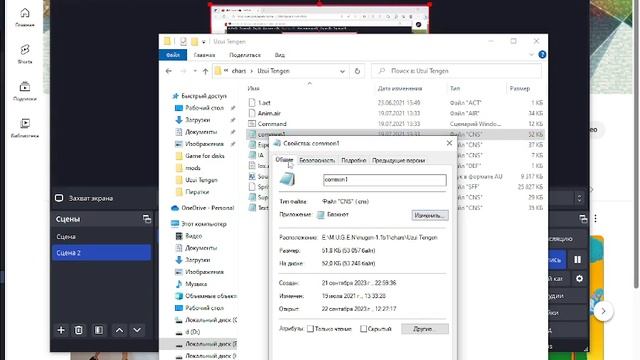Open the Quick Access Toolbar dropdown arrow
Image resolution: width=640 pixels, height=360 pixels.
coord(204,42)
